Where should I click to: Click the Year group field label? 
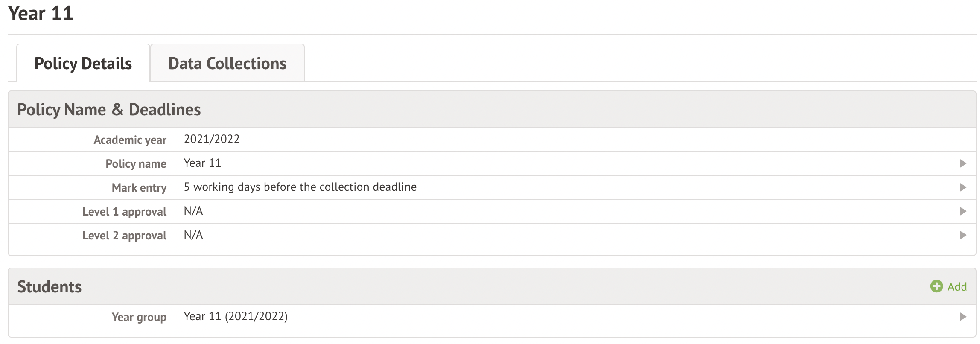pos(139,317)
